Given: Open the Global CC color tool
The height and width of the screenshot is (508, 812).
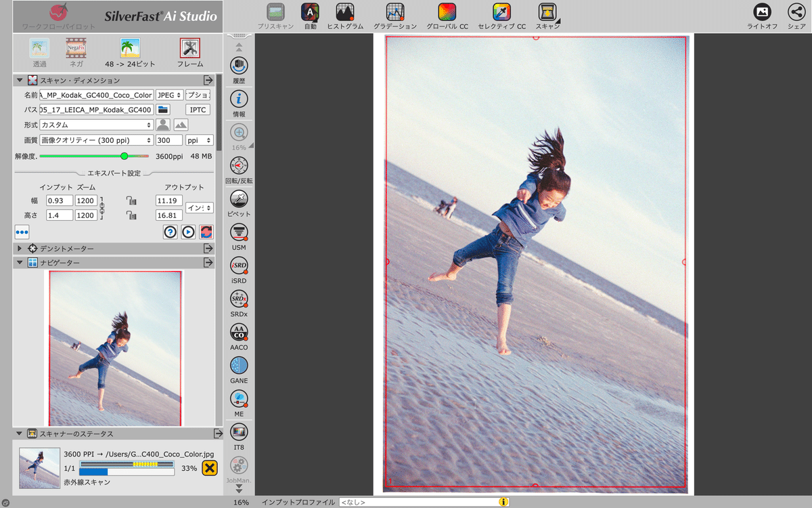Looking at the screenshot, I should click(x=447, y=12).
